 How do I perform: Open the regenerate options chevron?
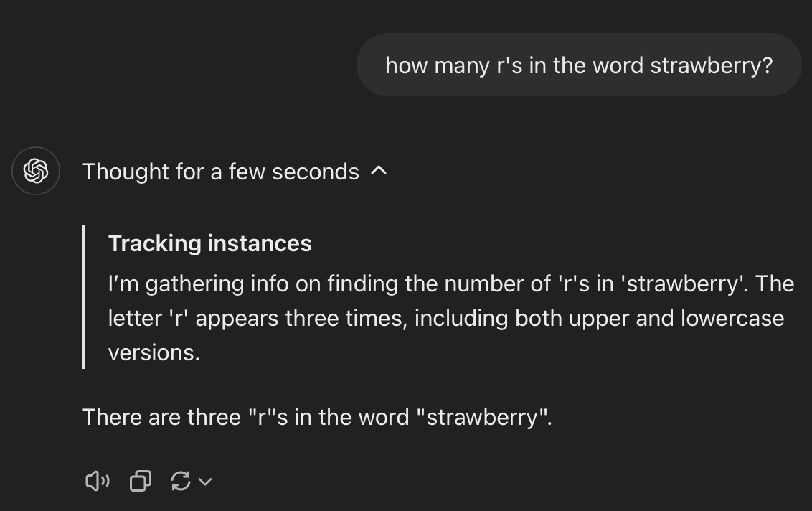205,482
